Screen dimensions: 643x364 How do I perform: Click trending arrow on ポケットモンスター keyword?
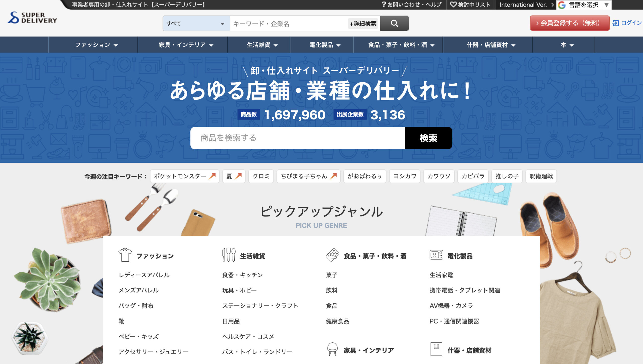212,176
